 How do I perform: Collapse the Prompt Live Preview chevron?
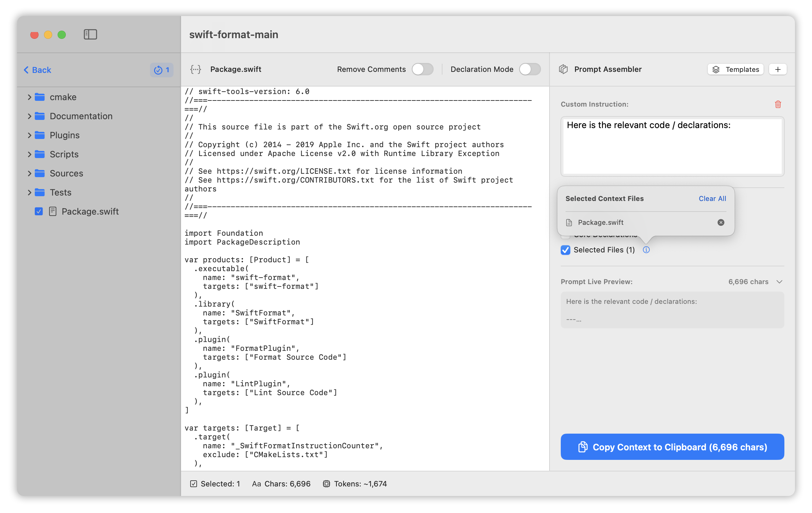click(779, 282)
